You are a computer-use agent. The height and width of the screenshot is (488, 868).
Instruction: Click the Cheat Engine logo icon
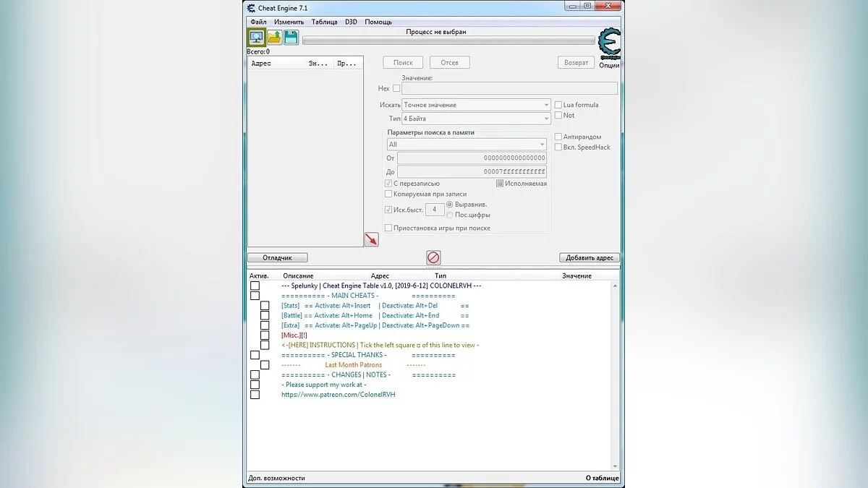609,43
